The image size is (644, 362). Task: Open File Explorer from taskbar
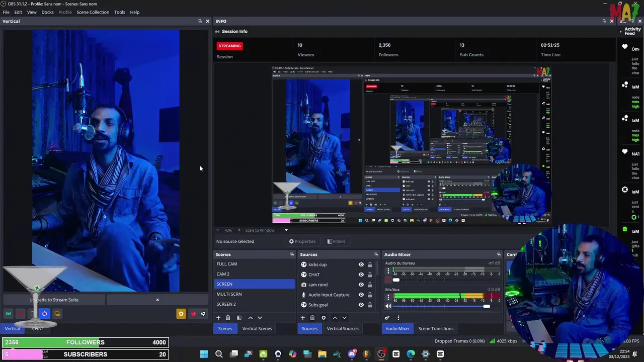click(322, 354)
